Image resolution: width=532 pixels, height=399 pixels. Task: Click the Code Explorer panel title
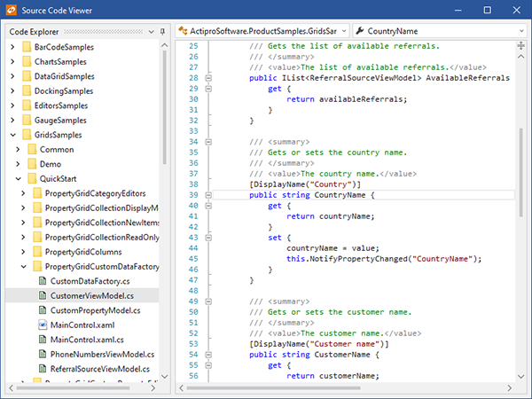pyautogui.click(x=34, y=32)
